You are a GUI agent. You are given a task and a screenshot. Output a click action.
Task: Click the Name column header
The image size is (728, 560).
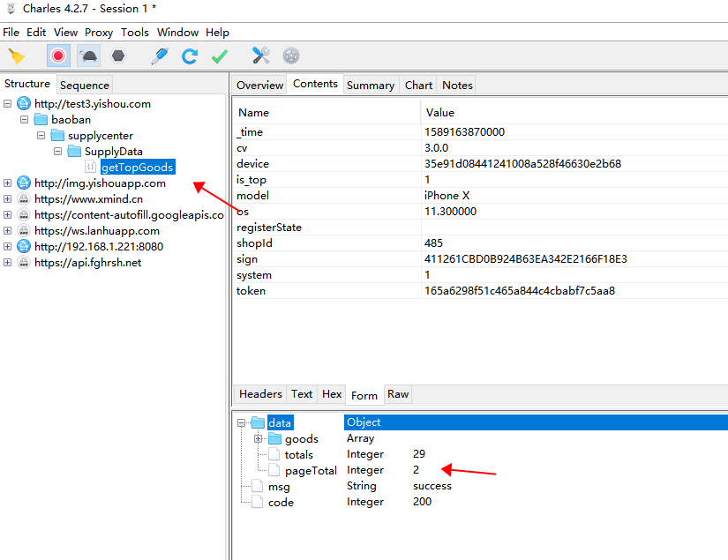326,113
